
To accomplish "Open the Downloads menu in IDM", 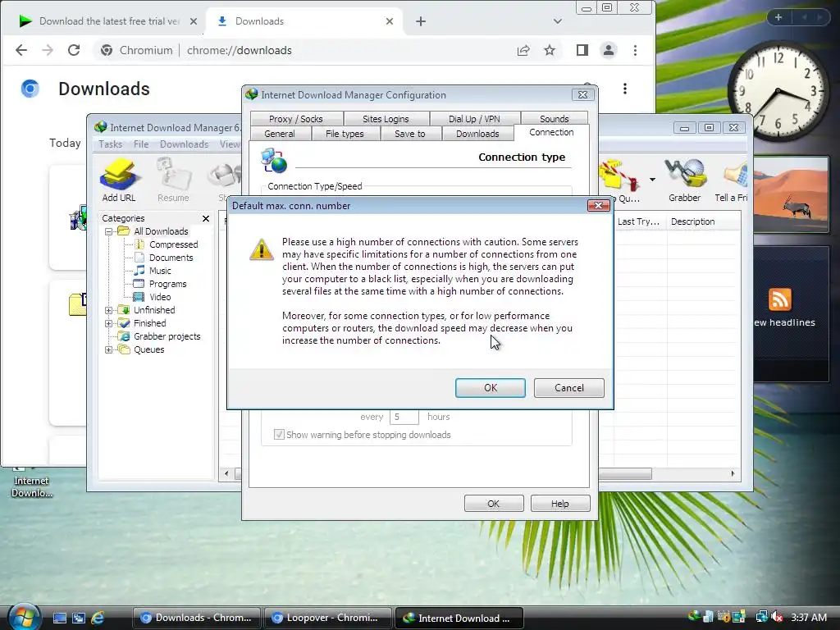I will (x=184, y=144).
